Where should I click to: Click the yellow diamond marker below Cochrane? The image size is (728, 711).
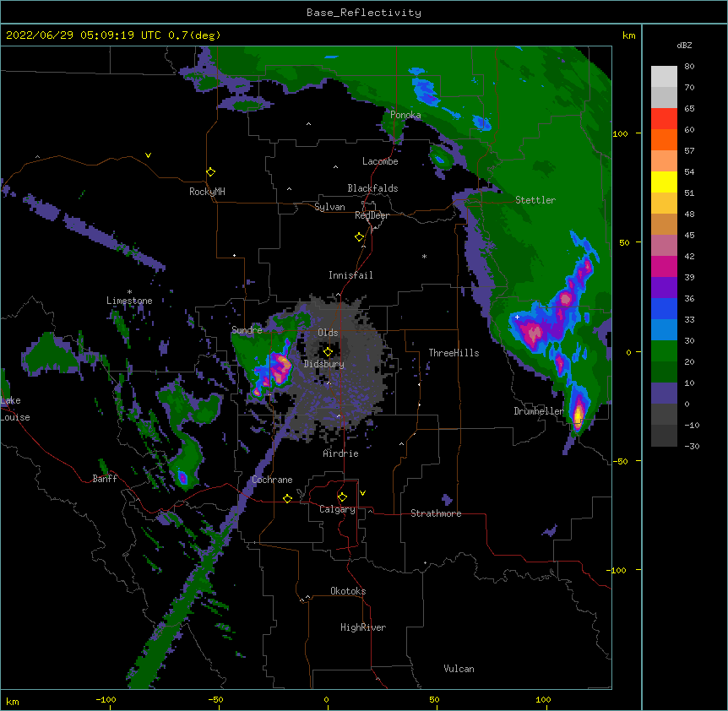(x=287, y=498)
